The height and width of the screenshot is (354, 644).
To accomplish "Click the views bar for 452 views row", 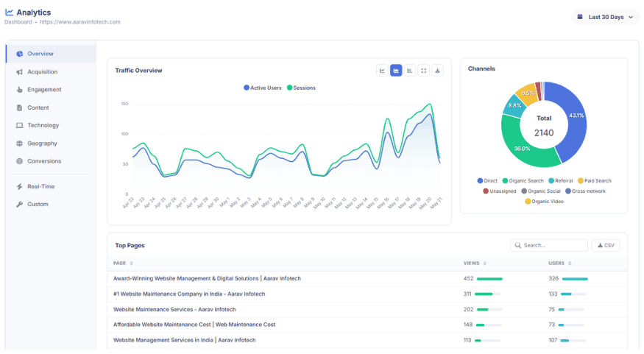I will (x=489, y=279).
